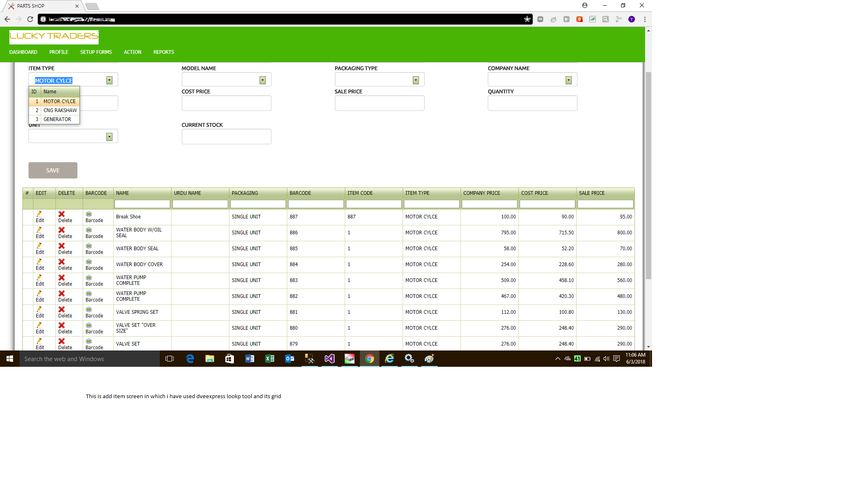Open the Action Center notifications icon
The width and height of the screenshot is (868, 498).
[617, 359]
